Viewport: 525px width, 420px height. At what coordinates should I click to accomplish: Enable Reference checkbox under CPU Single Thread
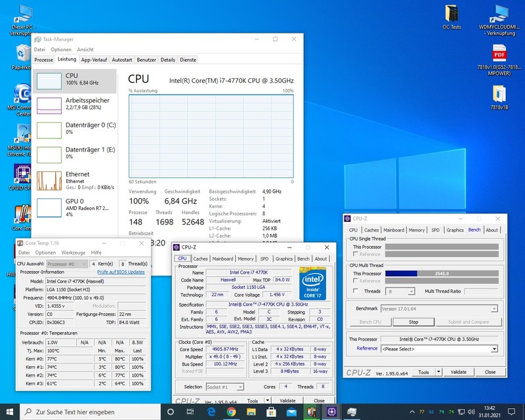(356, 254)
